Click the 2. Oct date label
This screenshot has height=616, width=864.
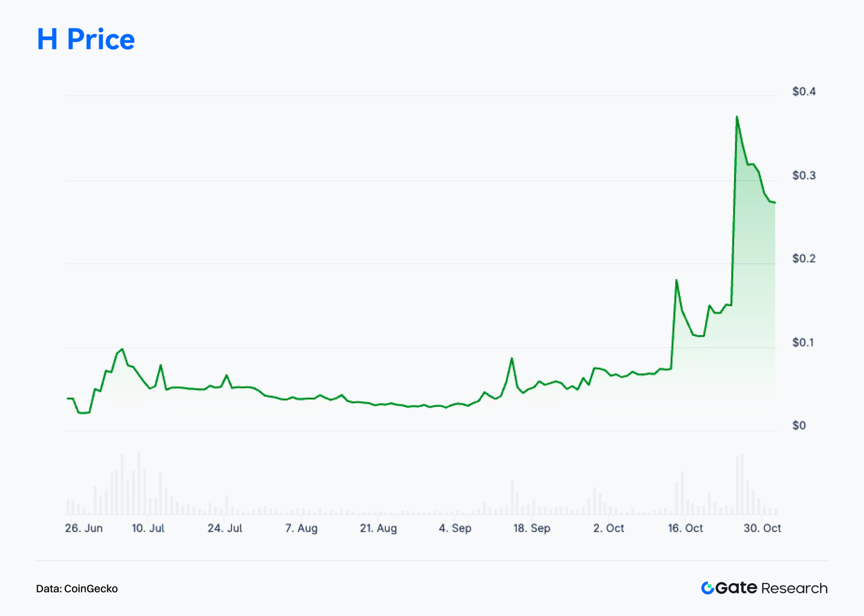pos(608,528)
